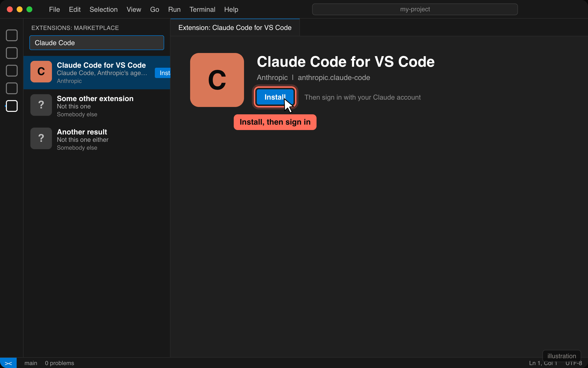588x368 pixels.
Task: Click the Another result question-mark icon
Action: pos(41,138)
